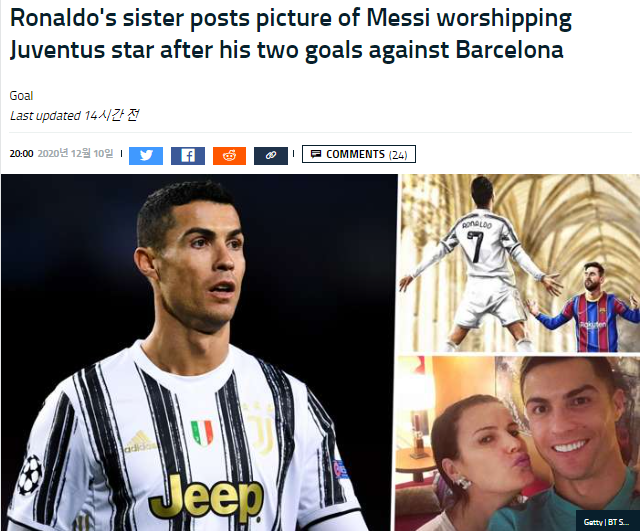Click the 2020년 12월 10일 publish date

75,153
